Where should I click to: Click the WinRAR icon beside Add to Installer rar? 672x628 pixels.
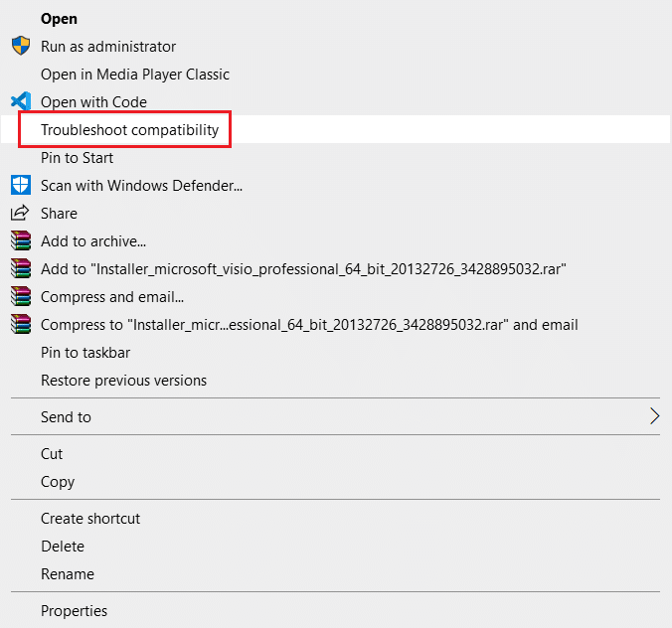20,269
